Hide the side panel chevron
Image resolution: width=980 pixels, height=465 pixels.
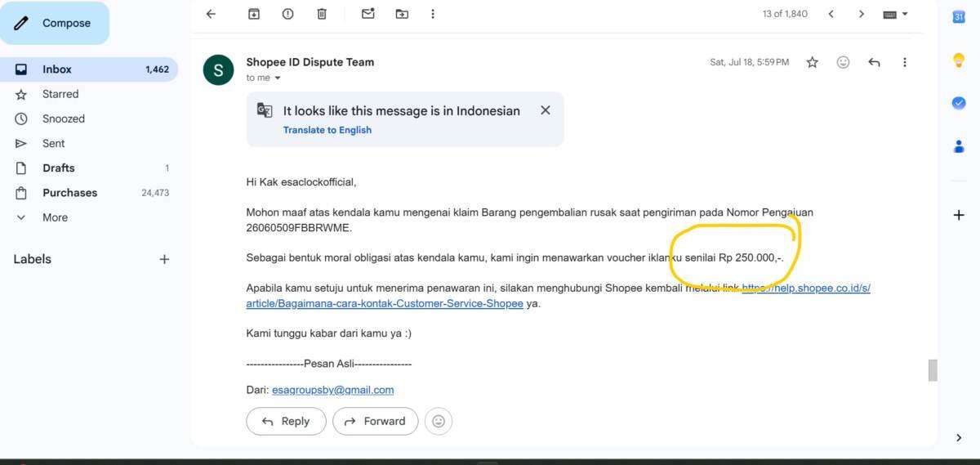(x=959, y=437)
